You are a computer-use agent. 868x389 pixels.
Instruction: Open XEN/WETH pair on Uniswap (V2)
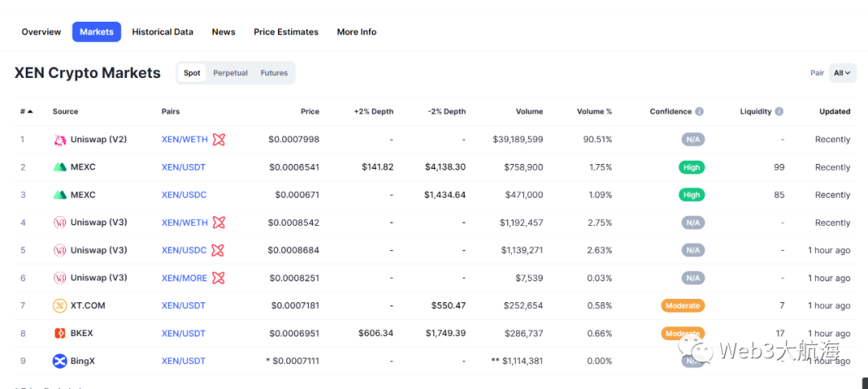point(185,139)
